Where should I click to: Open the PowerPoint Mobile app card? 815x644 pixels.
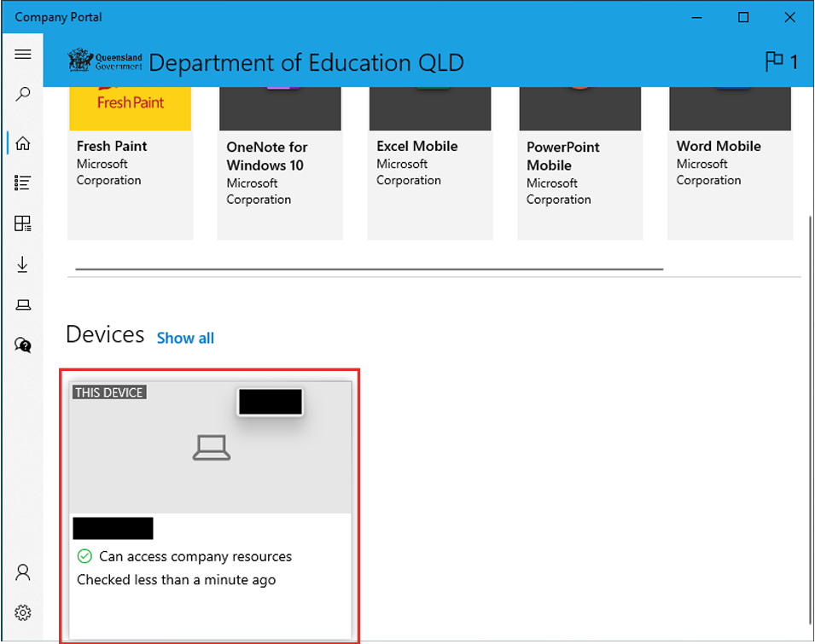[580, 163]
